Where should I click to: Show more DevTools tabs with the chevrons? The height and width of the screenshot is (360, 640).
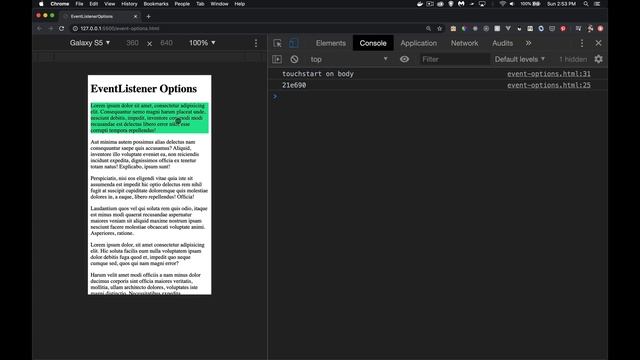528,43
